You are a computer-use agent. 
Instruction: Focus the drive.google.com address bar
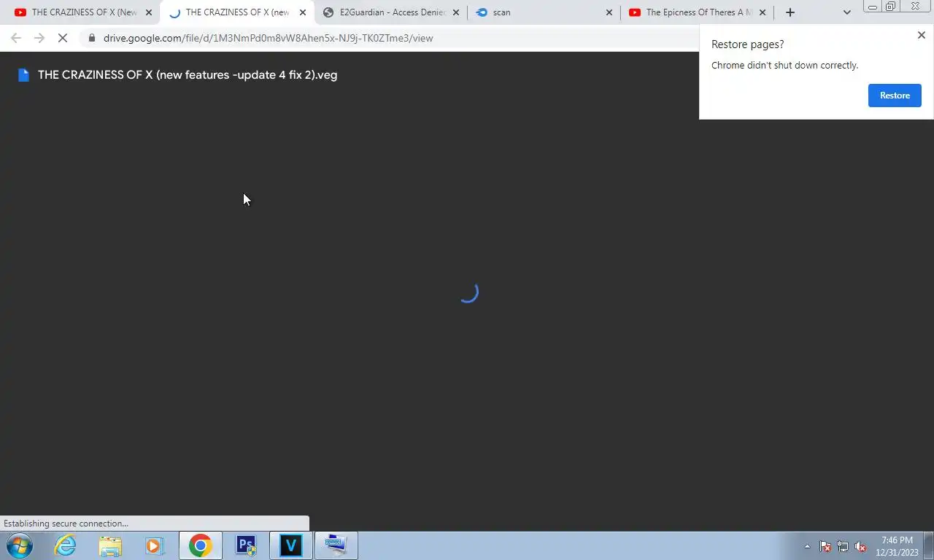coord(269,38)
